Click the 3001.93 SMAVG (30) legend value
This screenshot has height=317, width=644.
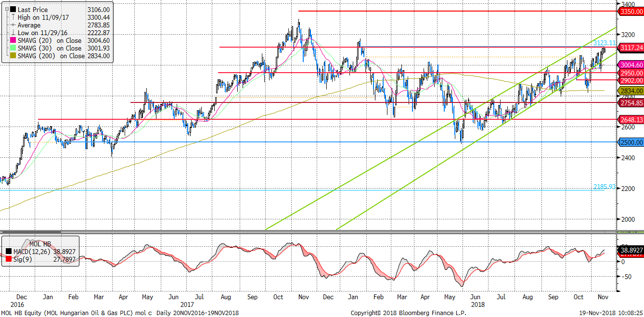pyautogui.click(x=99, y=48)
